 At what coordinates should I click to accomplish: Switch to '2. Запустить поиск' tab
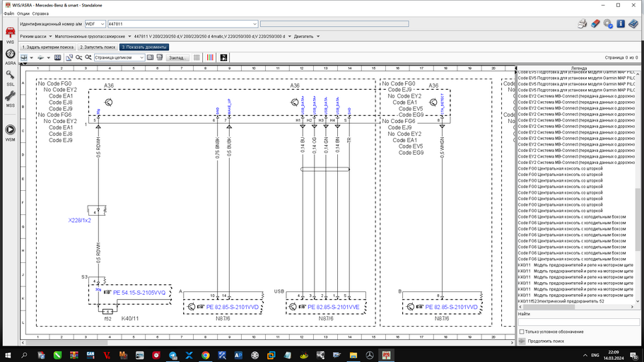click(98, 47)
